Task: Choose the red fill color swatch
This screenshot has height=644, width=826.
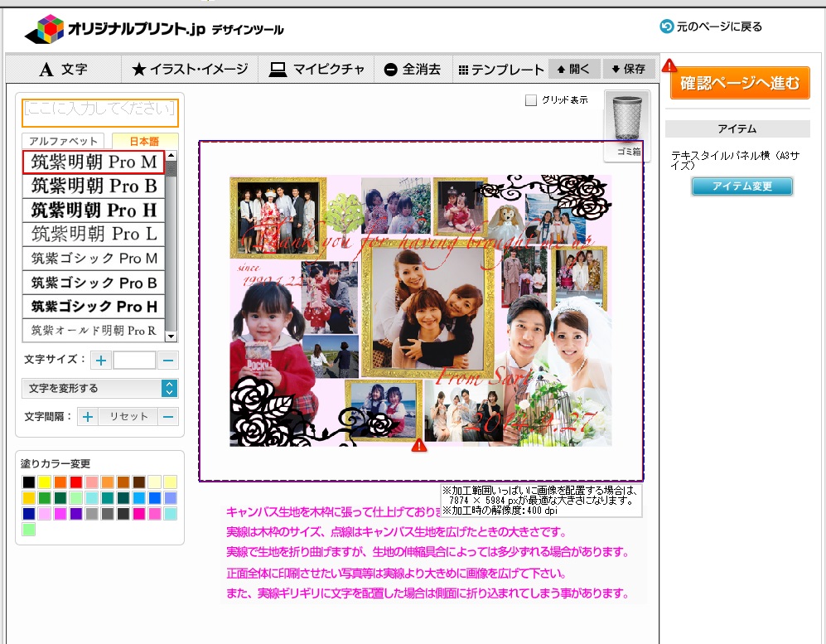Action: (76, 482)
